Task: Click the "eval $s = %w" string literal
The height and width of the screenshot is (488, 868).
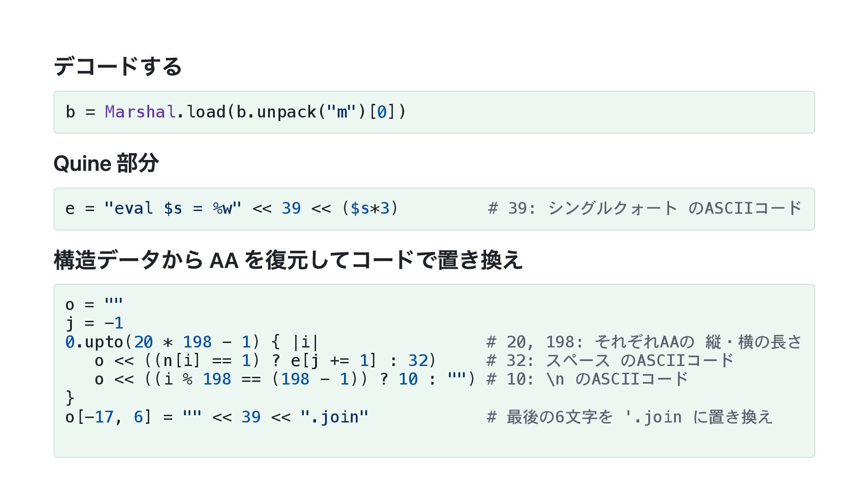Action: pos(173,208)
